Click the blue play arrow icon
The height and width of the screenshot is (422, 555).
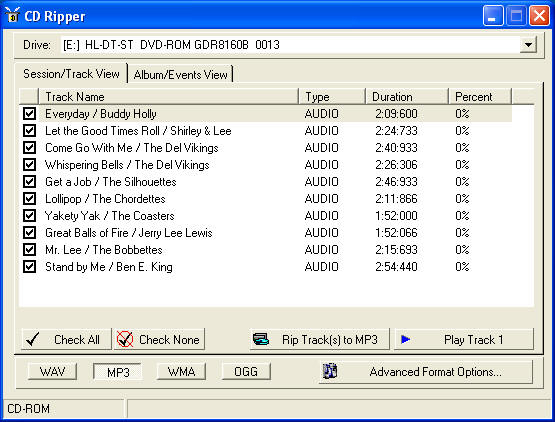(x=406, y=339)
